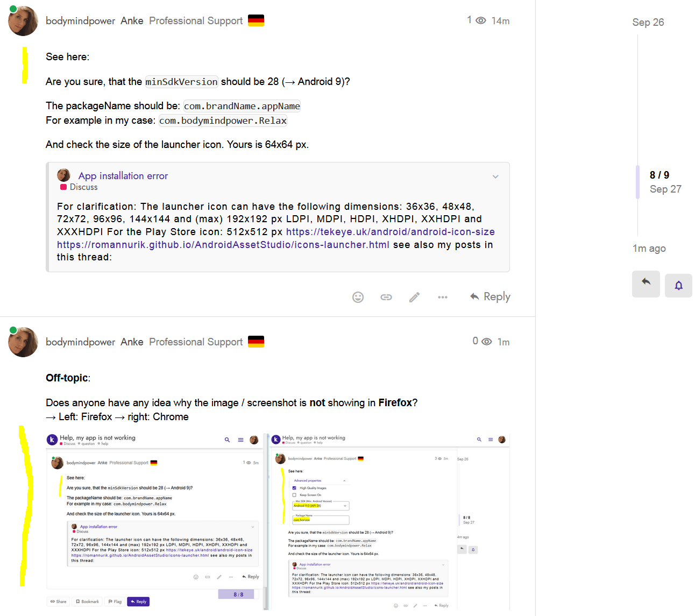The width and height of the screenshot is (695, 616).
Task: Click the name Anke on the 14m post
Action: click(132, 21)
